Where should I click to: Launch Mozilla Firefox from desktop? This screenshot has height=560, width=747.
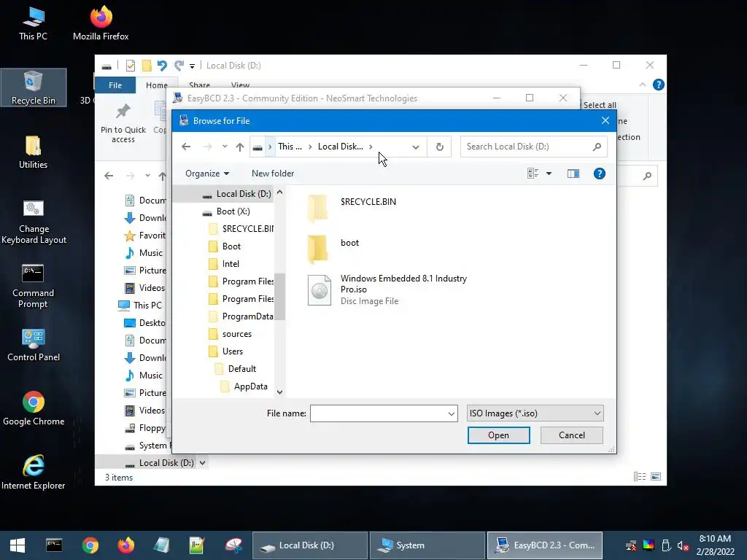(x=101, y=23)
